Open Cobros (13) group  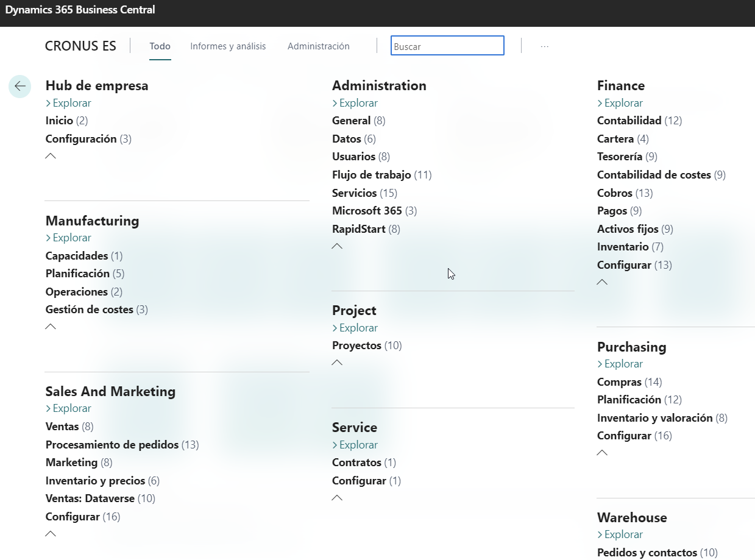point(625,193)
